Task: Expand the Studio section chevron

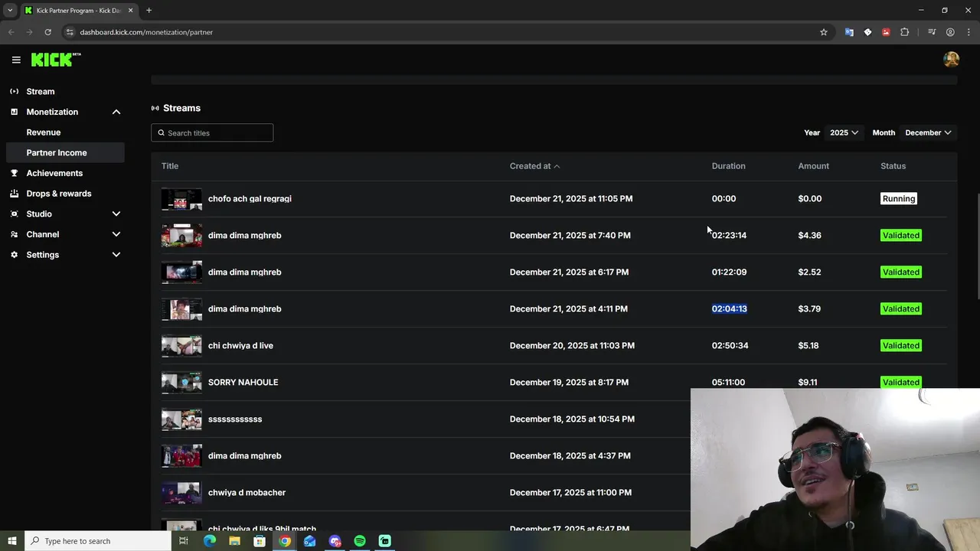Action: [x=116, y=214]
